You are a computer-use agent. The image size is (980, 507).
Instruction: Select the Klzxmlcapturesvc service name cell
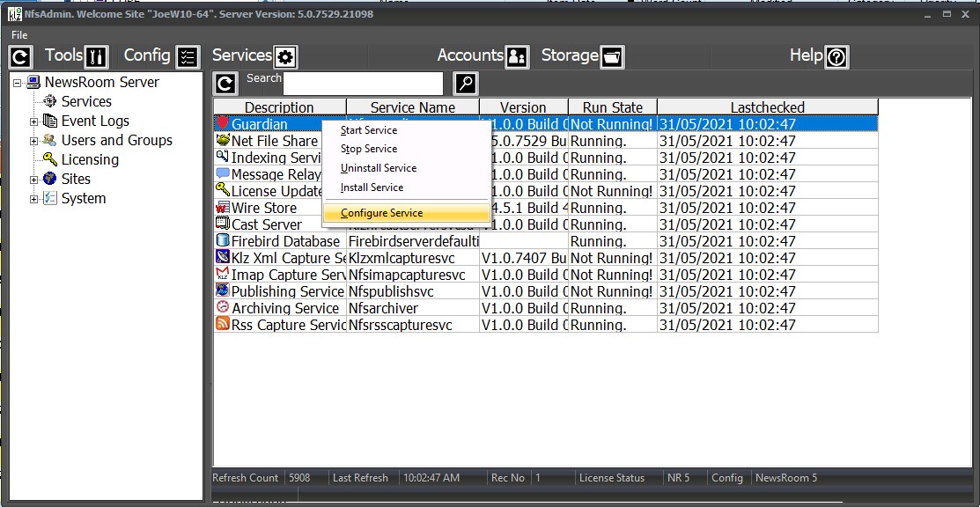coord(413,258)
